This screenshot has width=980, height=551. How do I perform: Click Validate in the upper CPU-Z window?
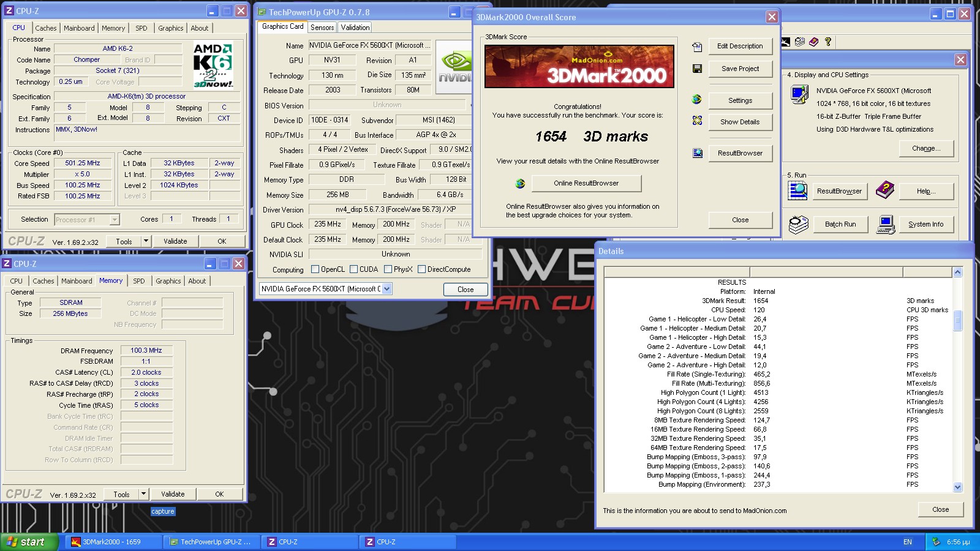click(175, 241)
